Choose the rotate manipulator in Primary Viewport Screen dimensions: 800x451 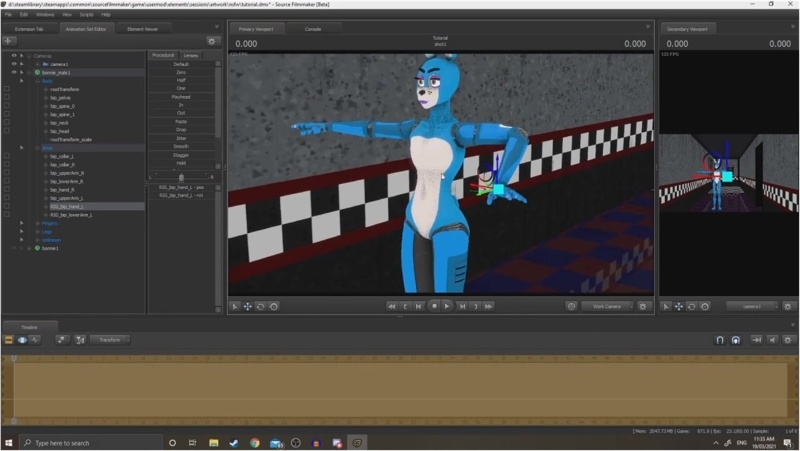(261, 307)
